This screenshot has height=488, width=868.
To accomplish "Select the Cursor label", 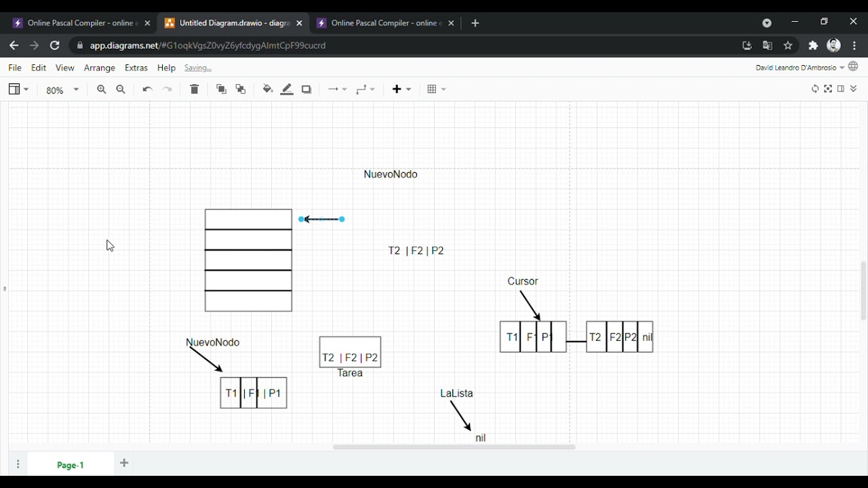I will click(523, 281).
